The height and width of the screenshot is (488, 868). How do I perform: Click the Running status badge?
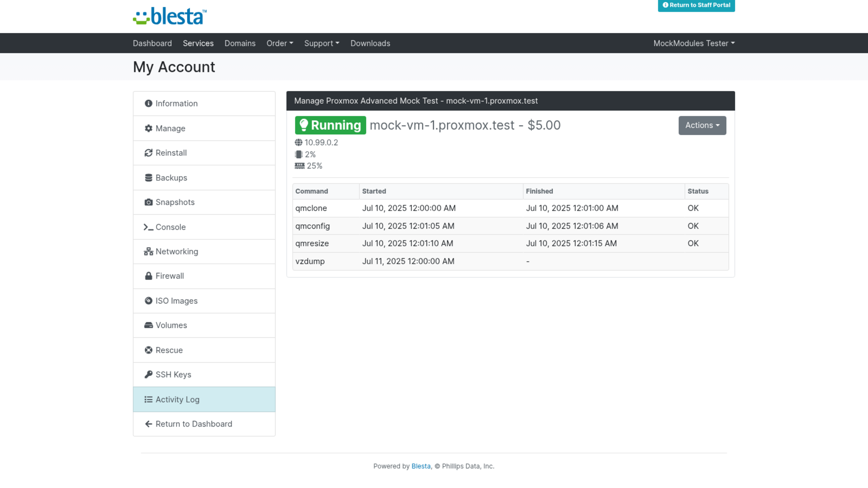330,125
